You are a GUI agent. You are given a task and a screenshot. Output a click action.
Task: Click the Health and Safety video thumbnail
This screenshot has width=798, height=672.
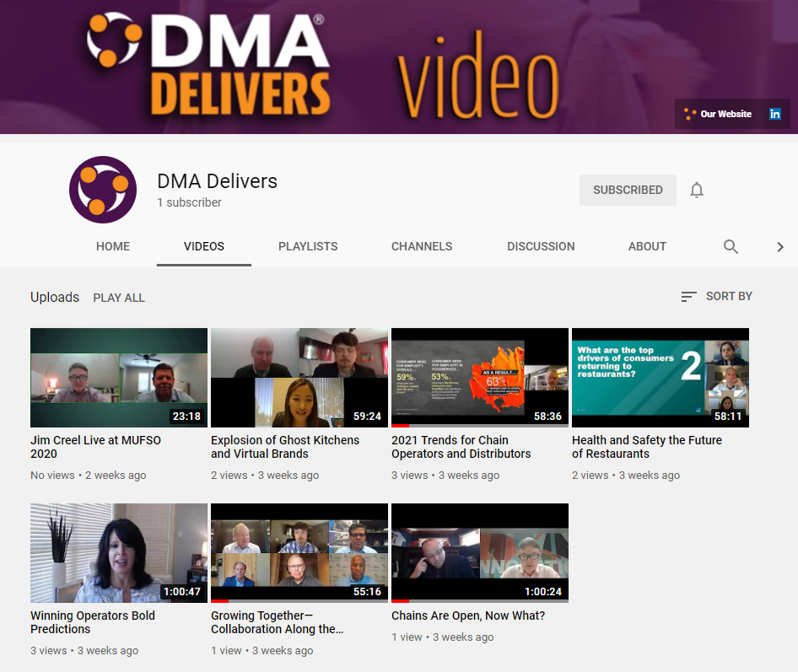coord(661,378)
